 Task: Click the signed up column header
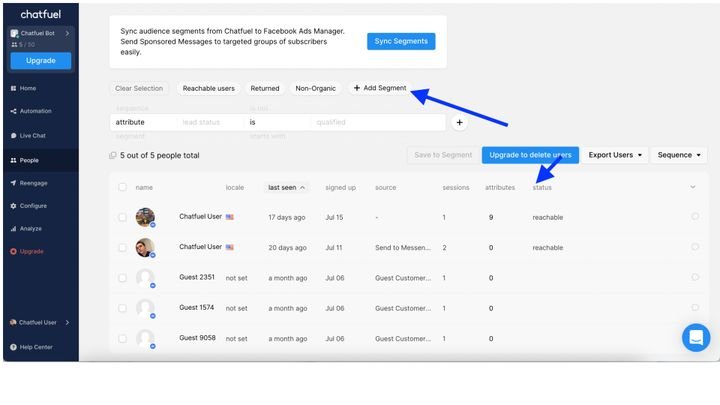coord(340,187)
